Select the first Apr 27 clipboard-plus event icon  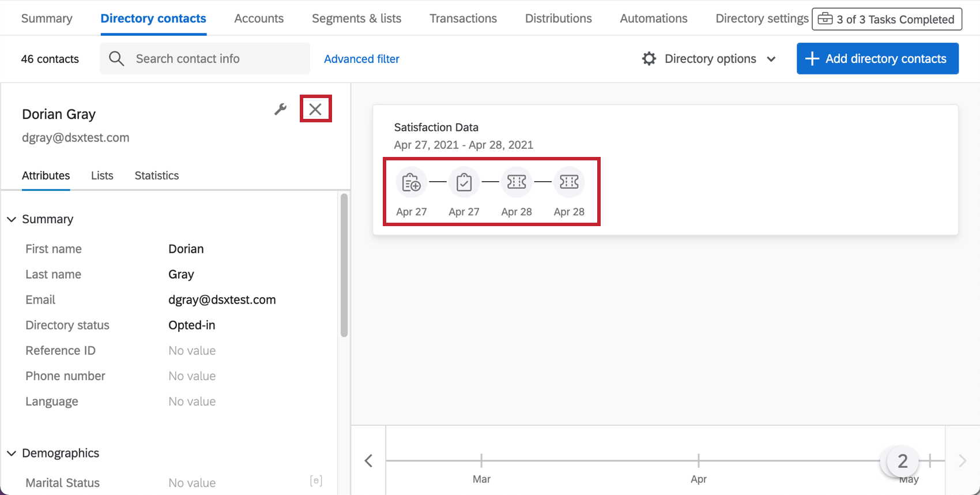pos(412,182)
